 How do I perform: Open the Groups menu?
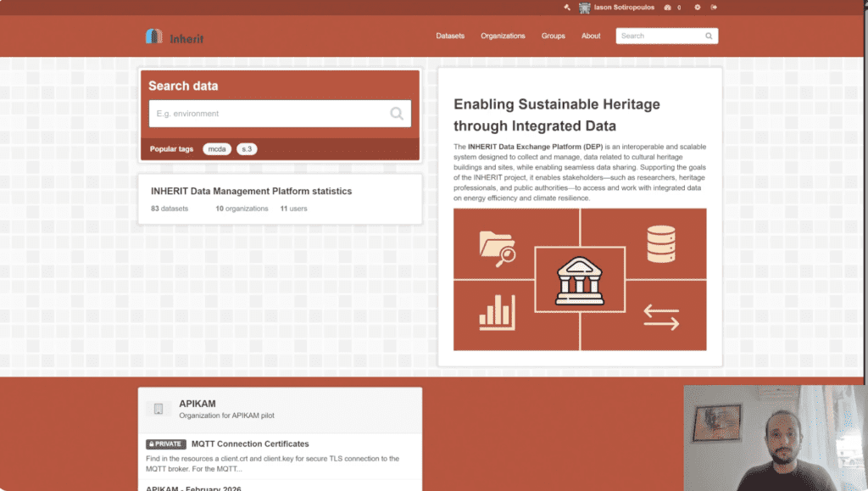(553, 36)
